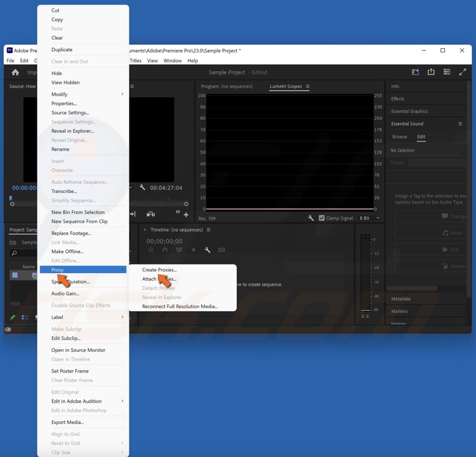Click the Timeline timecode 00;00;00;00 field
The image size is (476, 457).
[x=164, y=241]
